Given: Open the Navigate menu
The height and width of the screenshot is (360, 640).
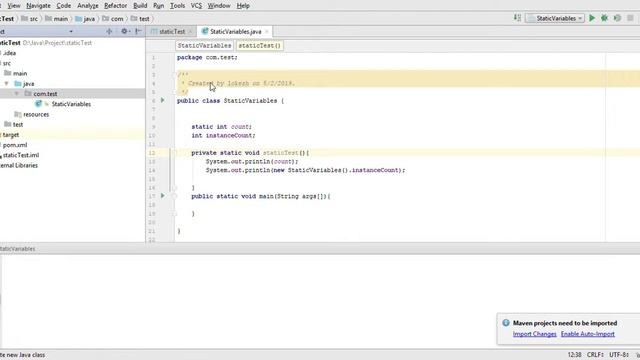Looking at the screenshot, I should point(38,6).
